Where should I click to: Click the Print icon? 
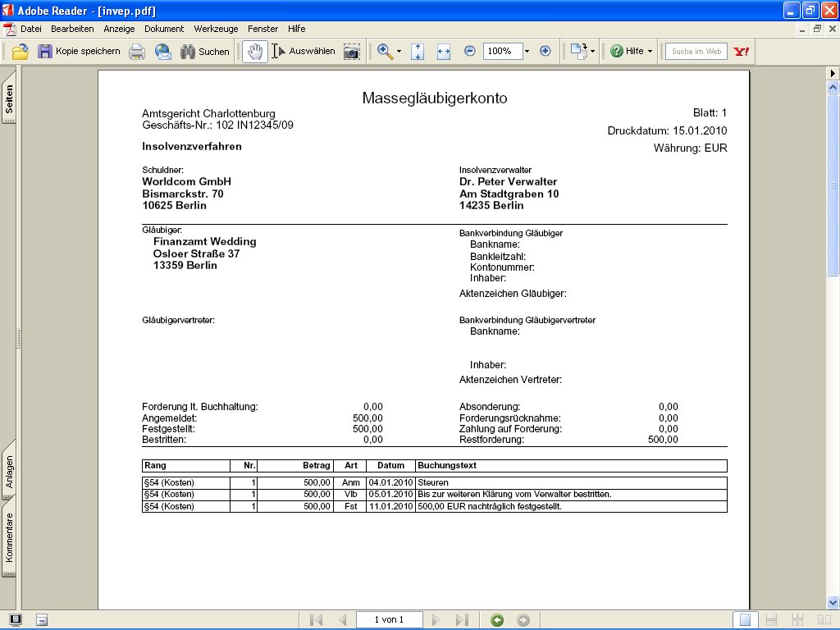(x=137, y=52)
